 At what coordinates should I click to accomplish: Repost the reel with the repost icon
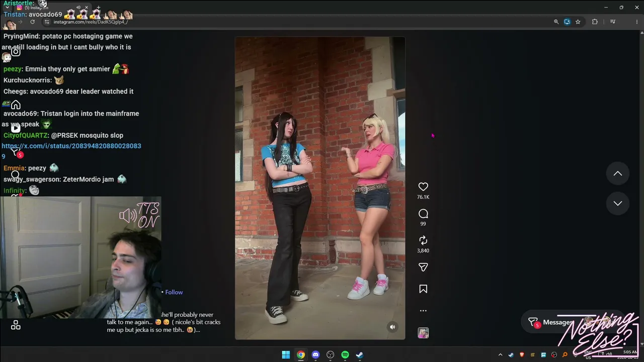423,240
